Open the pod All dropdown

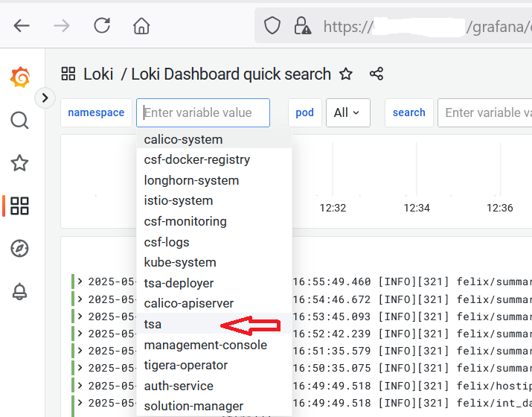(x=347, y=112)
